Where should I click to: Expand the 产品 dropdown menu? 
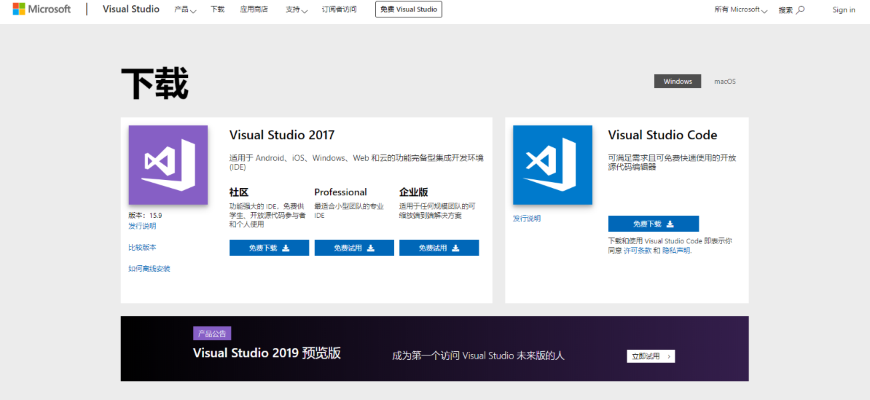click(x=184, y=10)
